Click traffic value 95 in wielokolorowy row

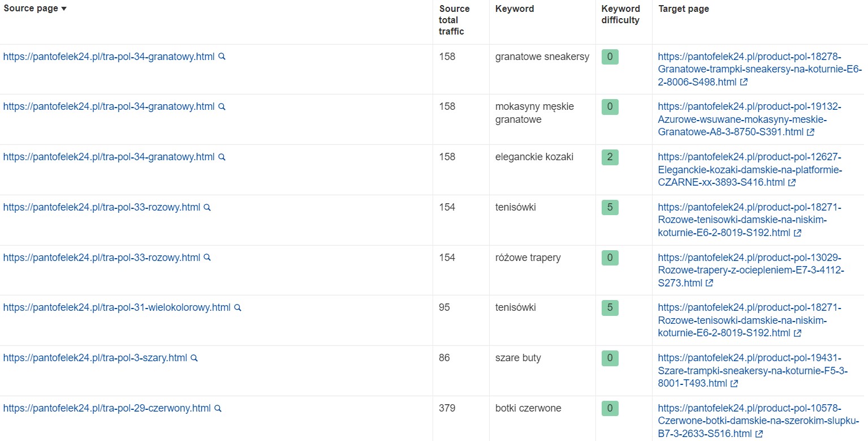click(x=444, y=307)
